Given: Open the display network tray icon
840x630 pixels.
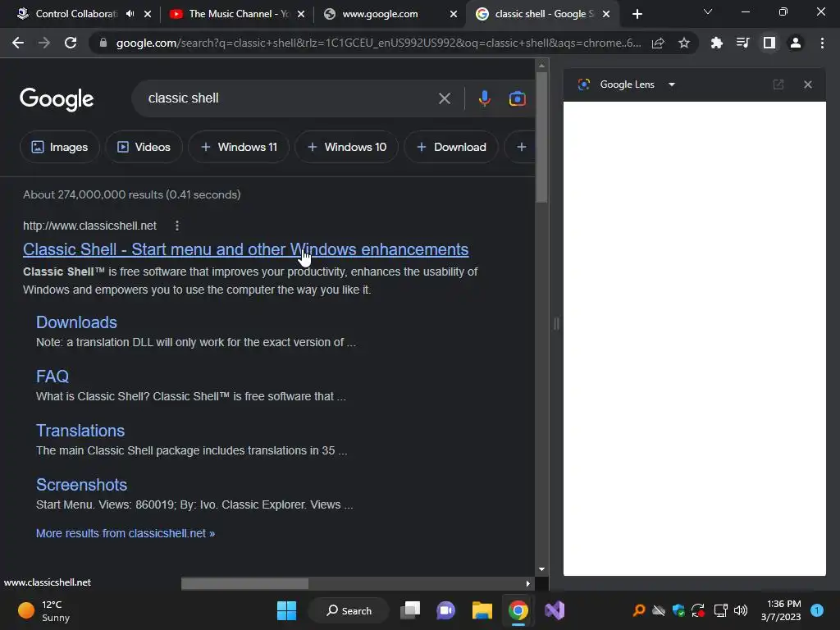Looking at the screenshot, I should point(720,610).
